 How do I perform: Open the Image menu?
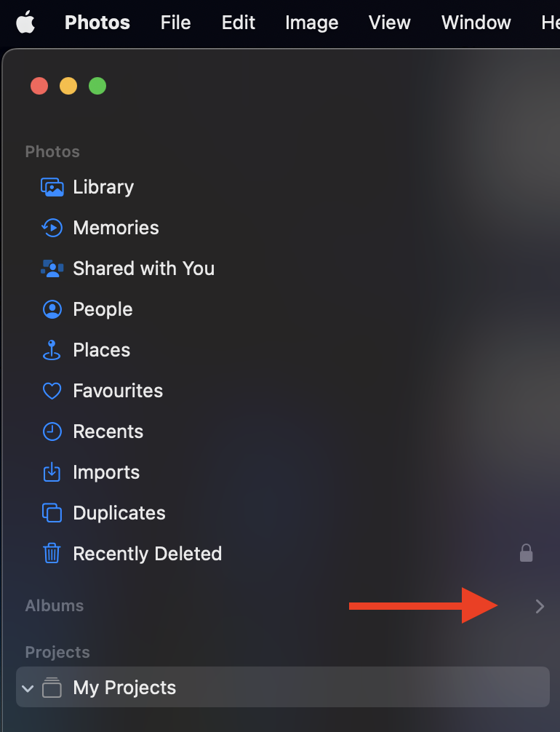tap(312, 23)
